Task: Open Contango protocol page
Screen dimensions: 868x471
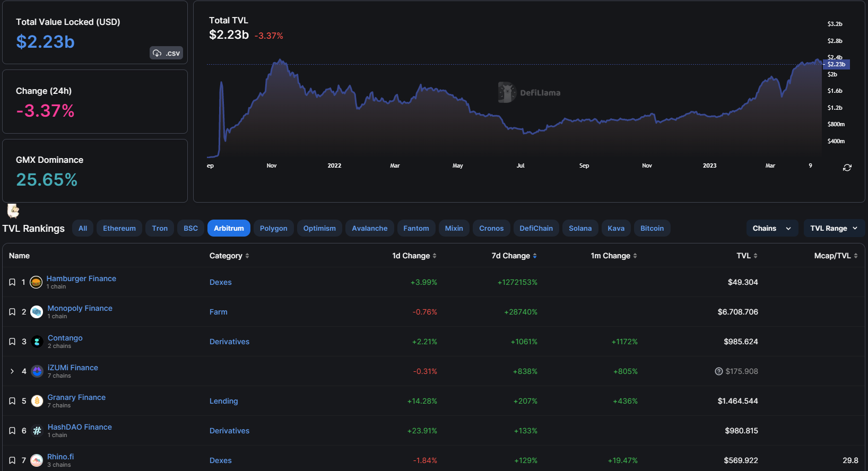Action: click(x=65, y=338)
